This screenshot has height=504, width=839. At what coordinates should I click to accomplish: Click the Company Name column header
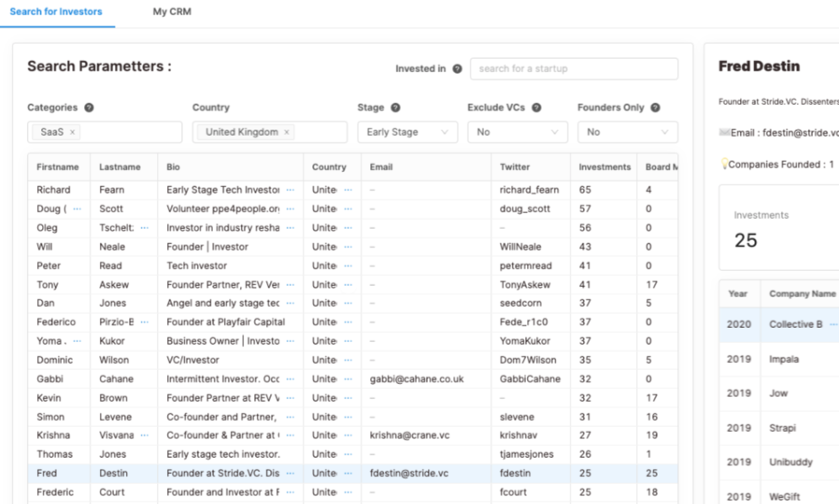pyautogui.click(x=802, y=294)
